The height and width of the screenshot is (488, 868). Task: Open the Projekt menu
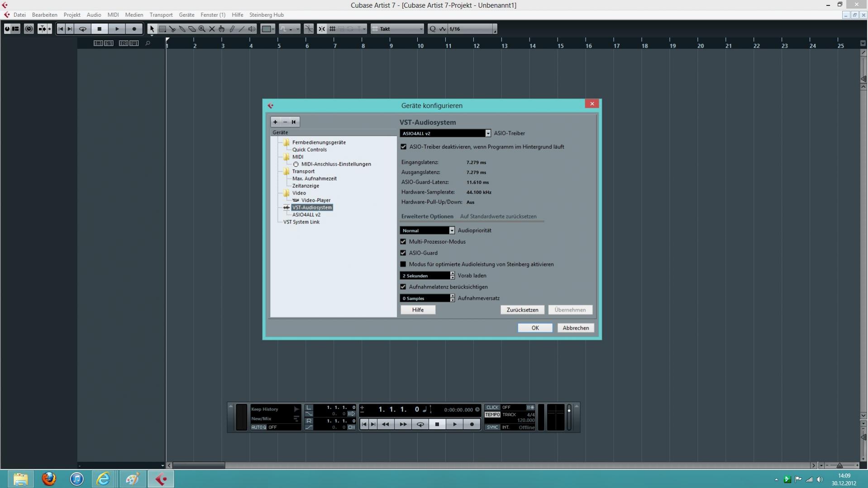click(72, 15)
